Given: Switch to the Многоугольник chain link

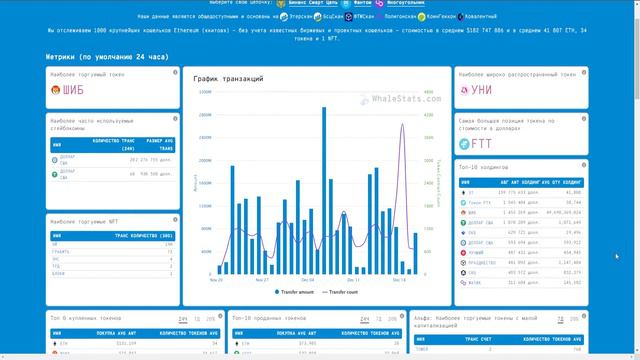Looking at the screenshot, I should click(405, 2).
